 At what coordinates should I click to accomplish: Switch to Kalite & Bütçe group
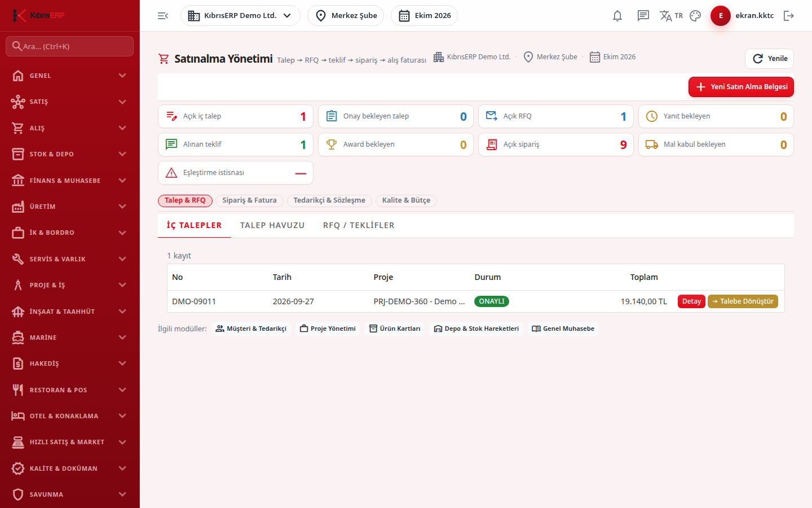tap(406, 200)
